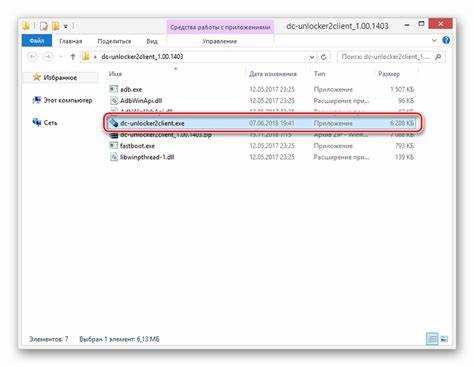Click the search field Поиск

(x=385, y=57)
